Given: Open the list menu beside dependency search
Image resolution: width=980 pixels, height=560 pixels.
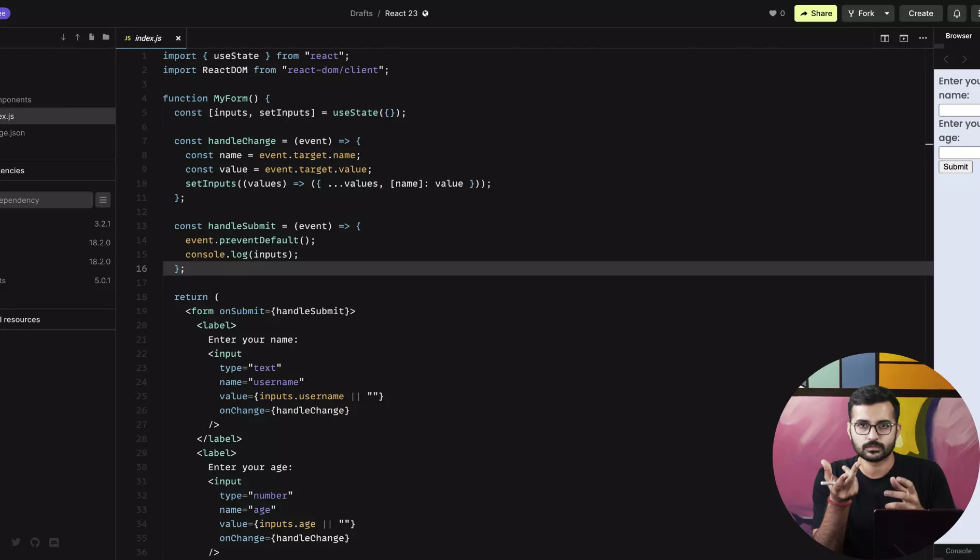Looking at the screenshot, I should (103, 200).
